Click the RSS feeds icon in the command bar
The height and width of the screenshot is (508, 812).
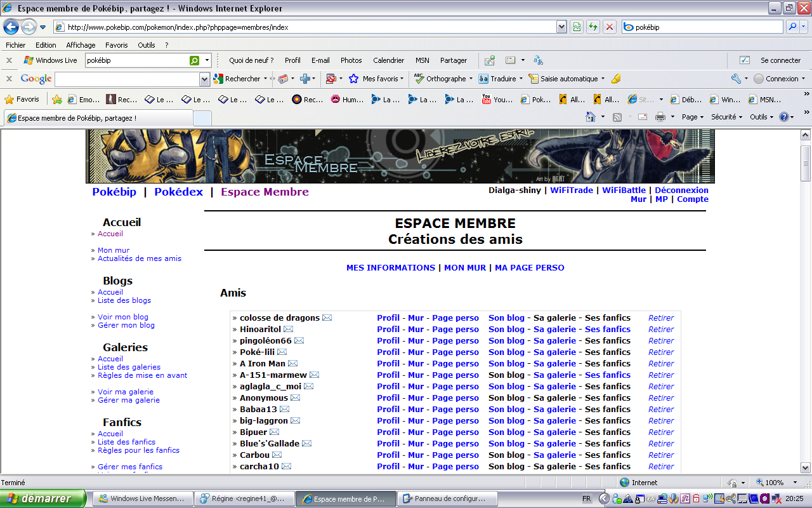pyautogui.click(x=617, y=117)
